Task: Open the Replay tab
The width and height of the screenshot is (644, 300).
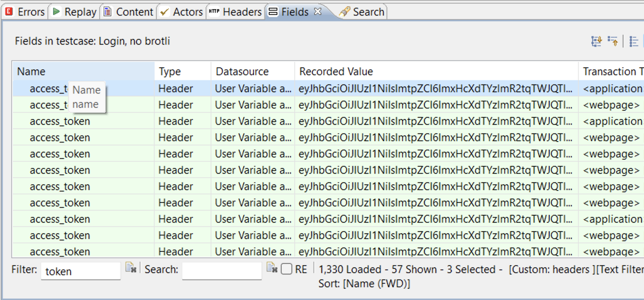Action: click(x=74, y=12)
